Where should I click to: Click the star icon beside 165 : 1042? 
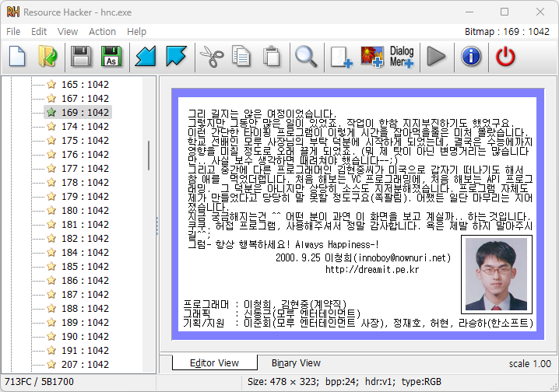click(x=51, y=84)
